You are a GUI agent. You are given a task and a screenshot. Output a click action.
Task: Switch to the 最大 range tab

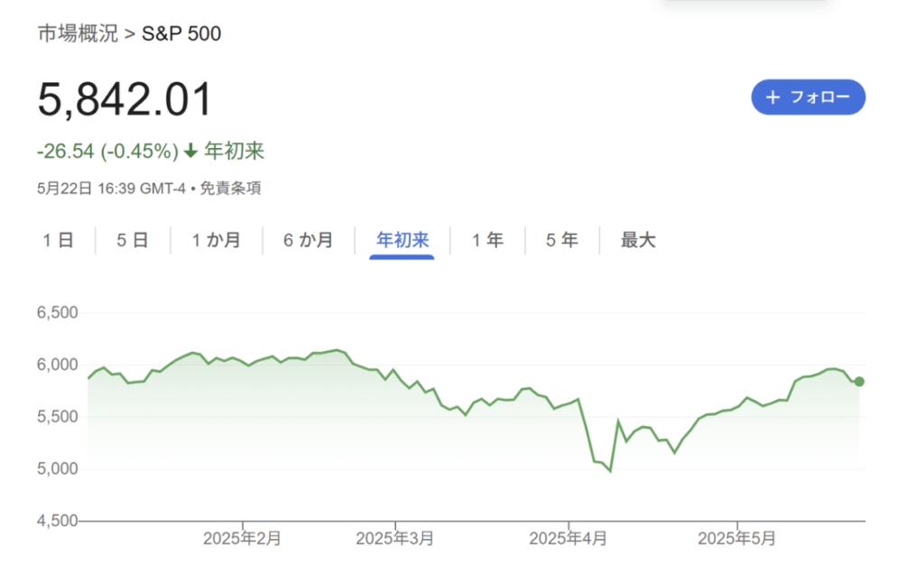coord(638,240)
